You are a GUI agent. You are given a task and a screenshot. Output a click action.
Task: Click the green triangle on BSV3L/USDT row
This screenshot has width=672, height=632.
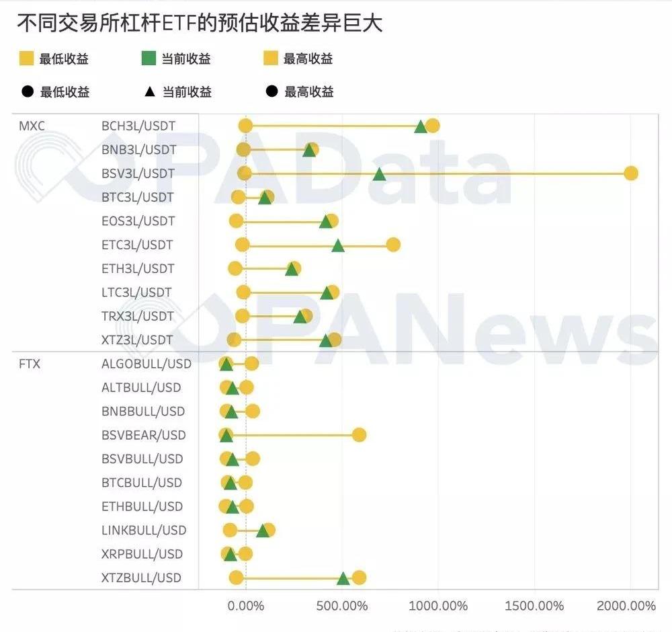379,174
